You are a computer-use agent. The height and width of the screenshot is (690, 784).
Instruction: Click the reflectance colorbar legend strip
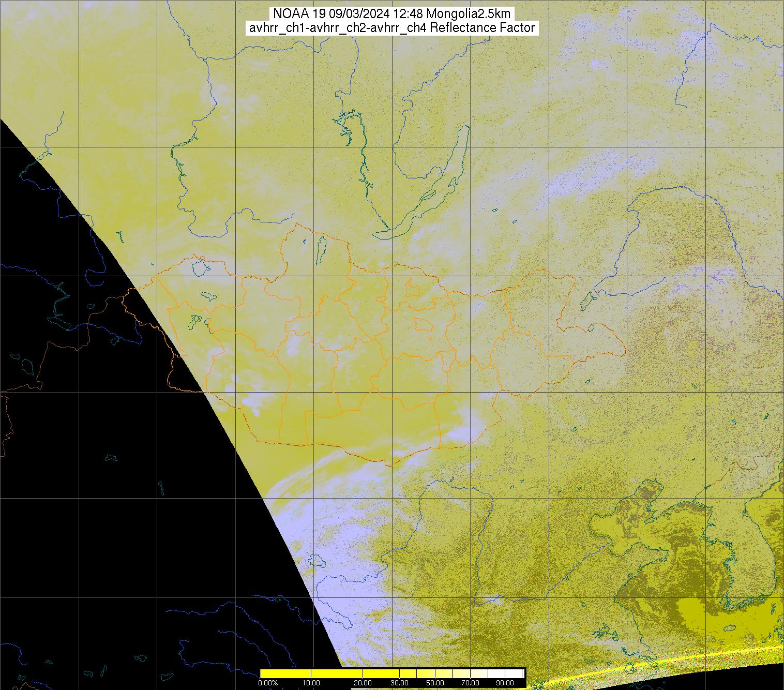393,673
